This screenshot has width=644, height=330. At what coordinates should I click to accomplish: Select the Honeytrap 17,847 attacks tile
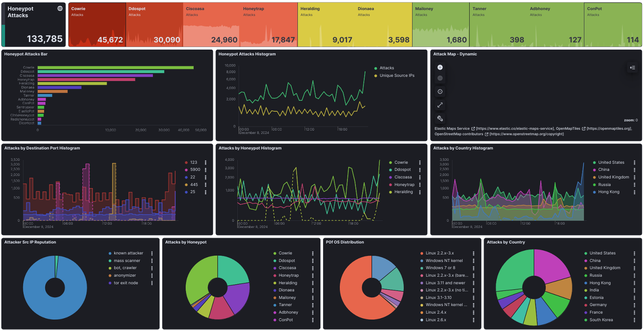(268, 25)
